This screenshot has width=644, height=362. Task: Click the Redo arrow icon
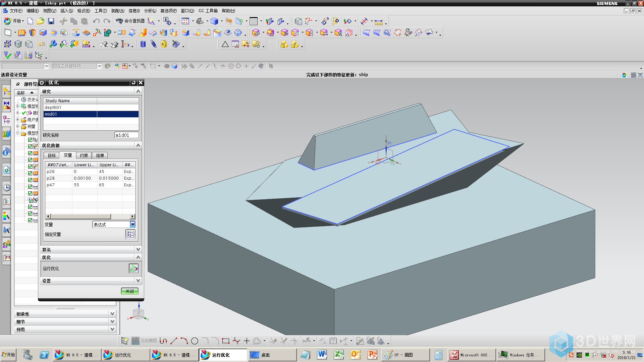tap(107, 21)
